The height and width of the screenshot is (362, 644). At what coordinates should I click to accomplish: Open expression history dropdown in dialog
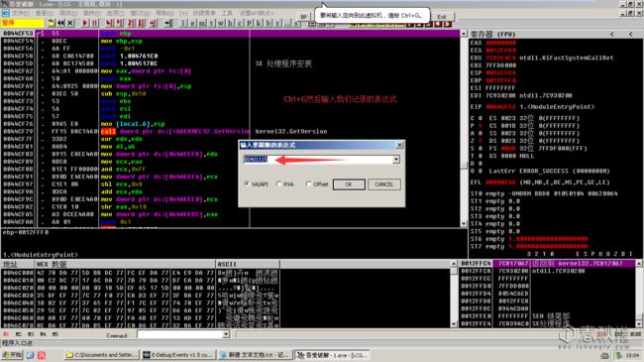396,160
